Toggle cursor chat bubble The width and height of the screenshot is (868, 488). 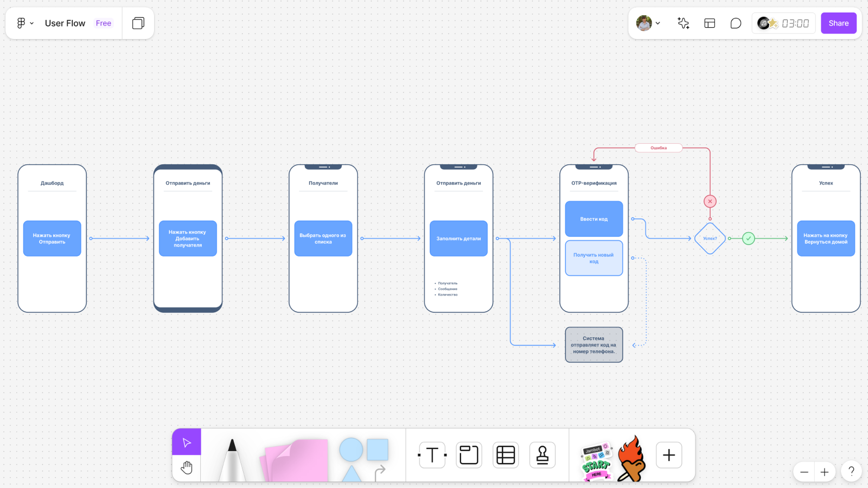[736, 23]
